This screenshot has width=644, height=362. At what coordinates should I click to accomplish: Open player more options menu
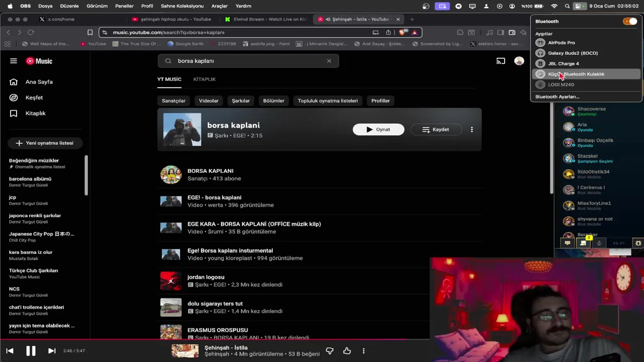[363, 350]
